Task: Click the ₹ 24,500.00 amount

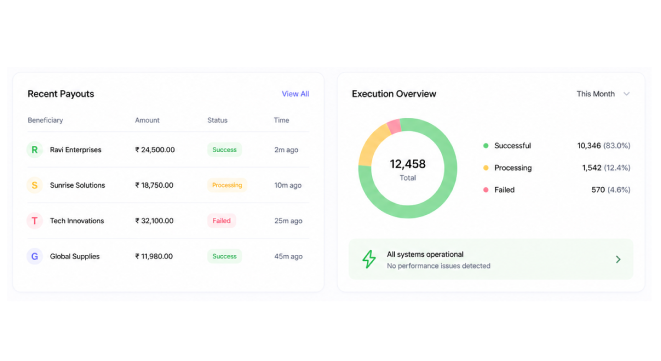Action: tap(155, 150)
